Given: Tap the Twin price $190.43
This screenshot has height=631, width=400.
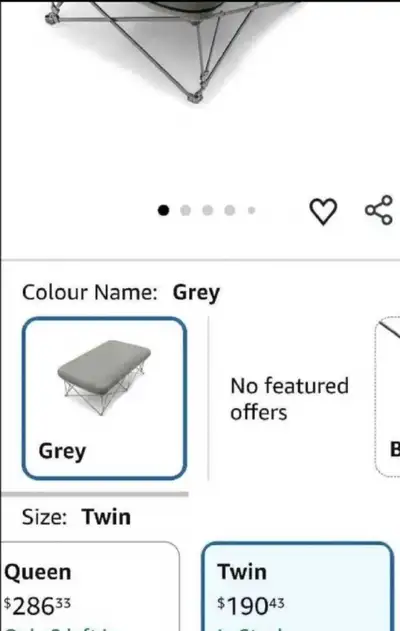Looking at the screenshot, I should click(x=251, y=606).
